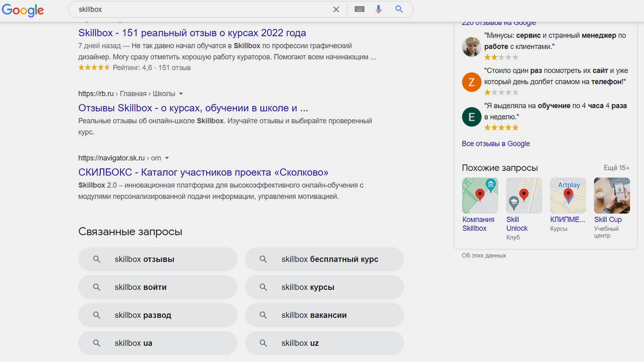Click the orange Z reviewer avatar
This screenshot has width=644, height=362.
(x=471, y=82)
